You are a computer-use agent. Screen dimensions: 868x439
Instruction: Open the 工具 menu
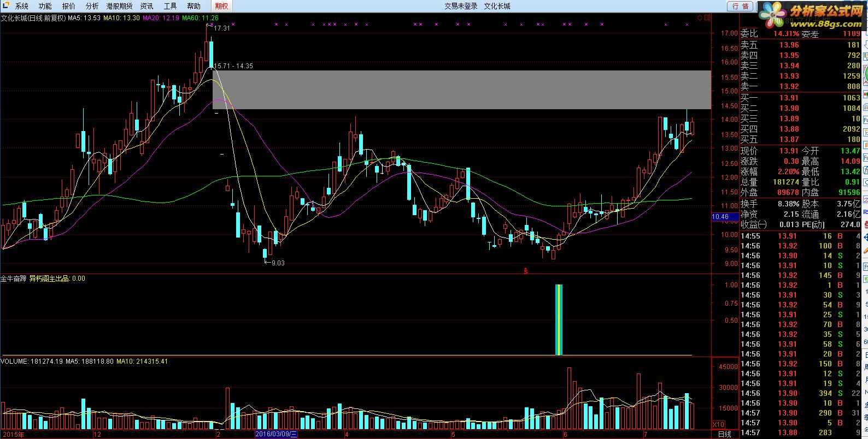(x=170, y=6)
